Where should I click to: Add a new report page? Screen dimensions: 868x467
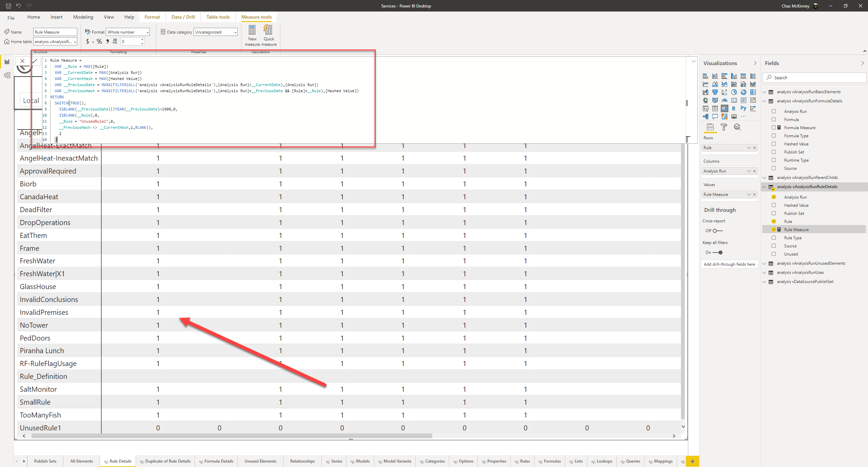click(x=692, y=461)
